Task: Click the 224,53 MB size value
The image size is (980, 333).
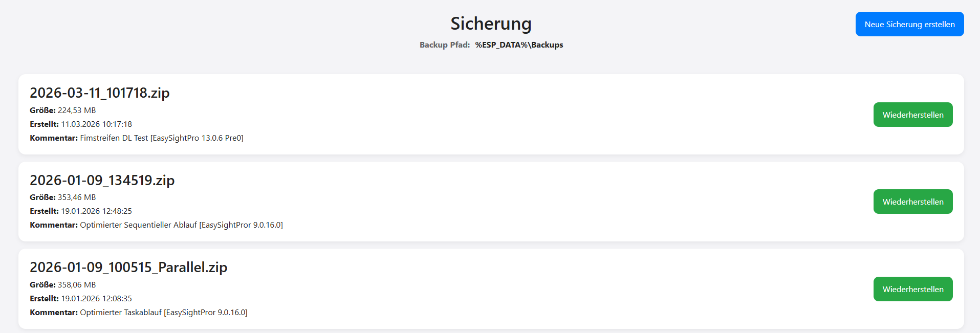Action: pos(77,110)
